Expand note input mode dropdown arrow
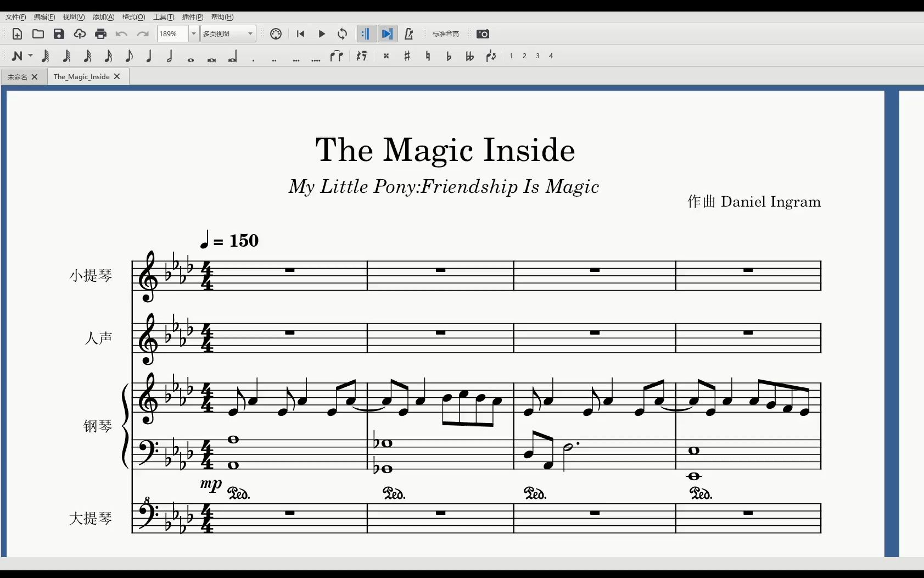924x578 pixels. point(30,55)
